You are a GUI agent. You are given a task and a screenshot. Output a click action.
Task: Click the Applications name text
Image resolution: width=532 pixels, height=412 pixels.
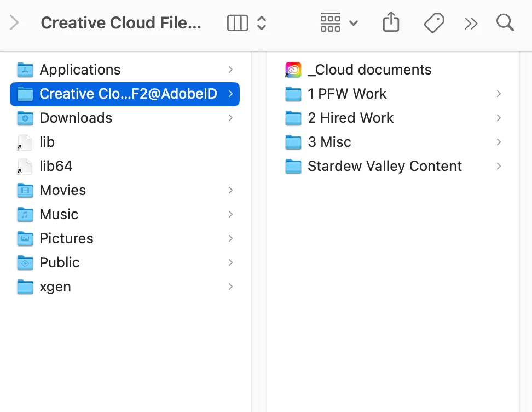tap(80, 70)
